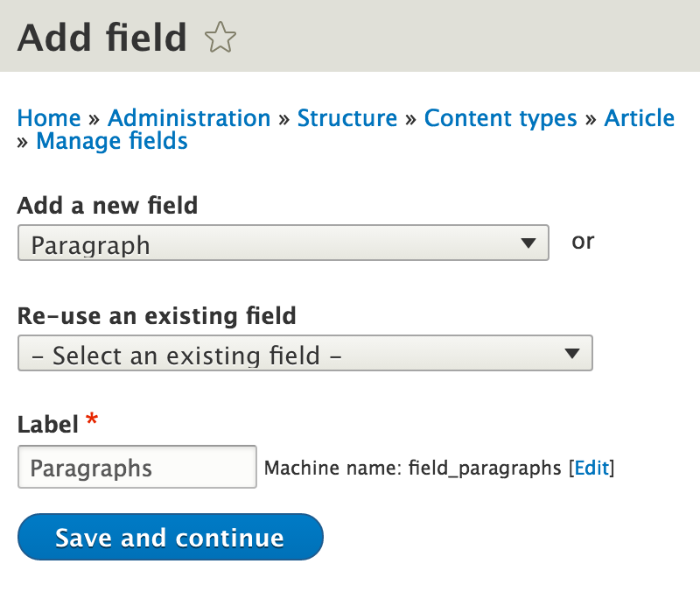The width and height of the screenshot is (700, 592).
Task: Click the red required asterisk beside Label
Action: 92,423
